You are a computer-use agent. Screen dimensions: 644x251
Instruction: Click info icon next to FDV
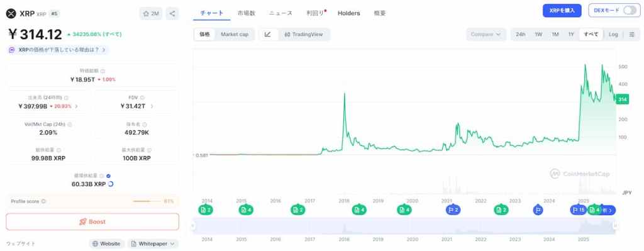click(x=143, y=98)
